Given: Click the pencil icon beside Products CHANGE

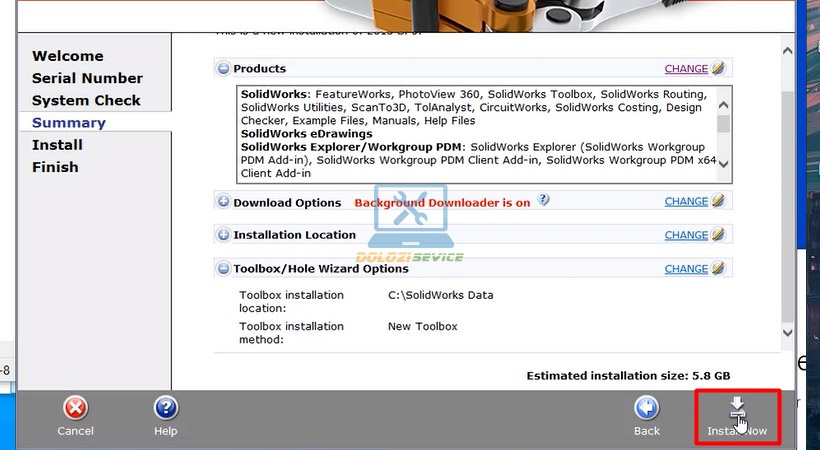Looking at the screenshot, I should 719,69.
